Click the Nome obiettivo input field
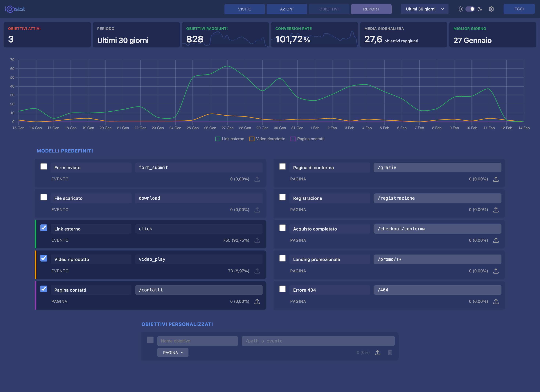540x392 pixels. pyautogui.click(x=197, y=341)
